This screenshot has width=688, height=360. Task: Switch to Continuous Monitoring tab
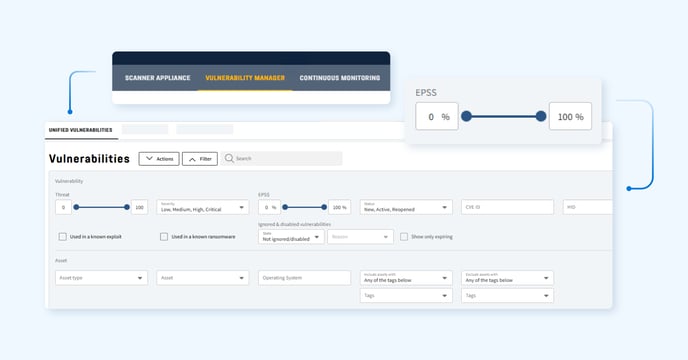point(340,78)
